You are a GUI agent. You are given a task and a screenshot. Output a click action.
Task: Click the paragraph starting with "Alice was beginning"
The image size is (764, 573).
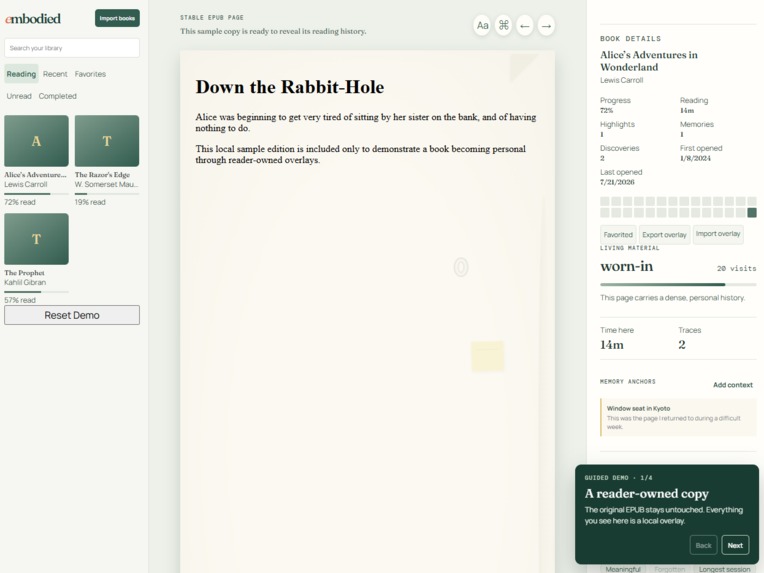point(366,122)
